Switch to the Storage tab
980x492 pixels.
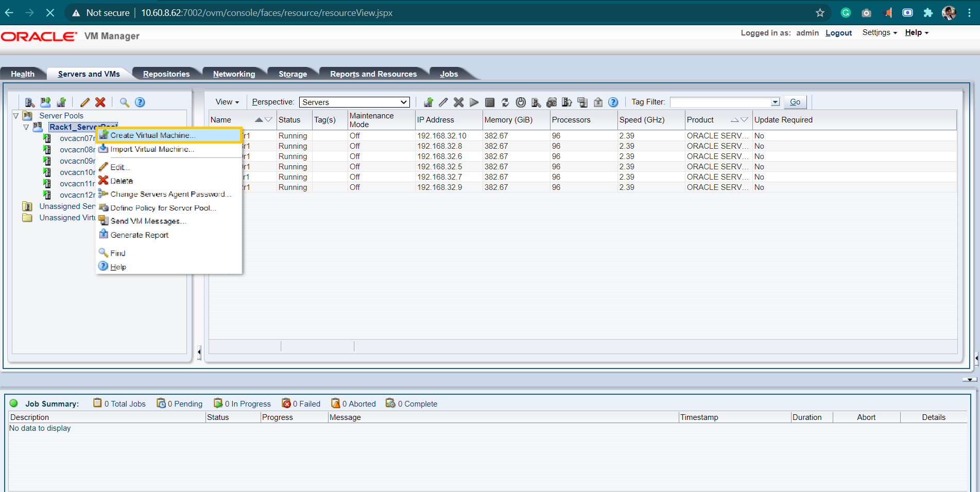(293, 74)
